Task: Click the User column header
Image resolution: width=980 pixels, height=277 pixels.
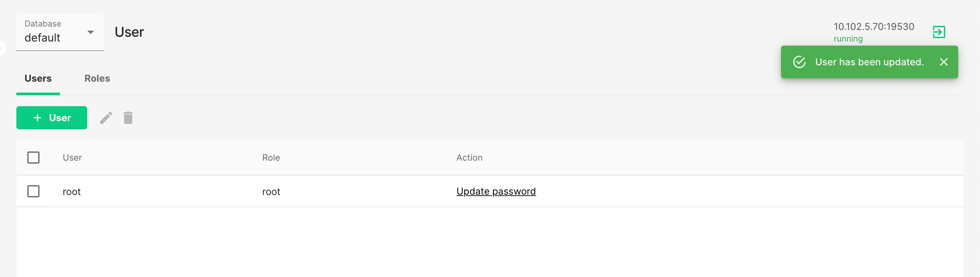Action: (72, 157)
